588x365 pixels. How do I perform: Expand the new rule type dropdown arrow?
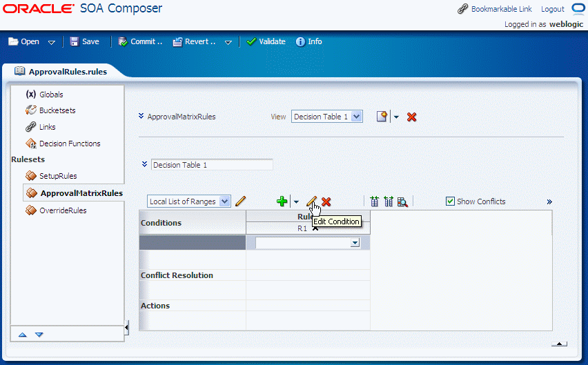click(396, 117)
